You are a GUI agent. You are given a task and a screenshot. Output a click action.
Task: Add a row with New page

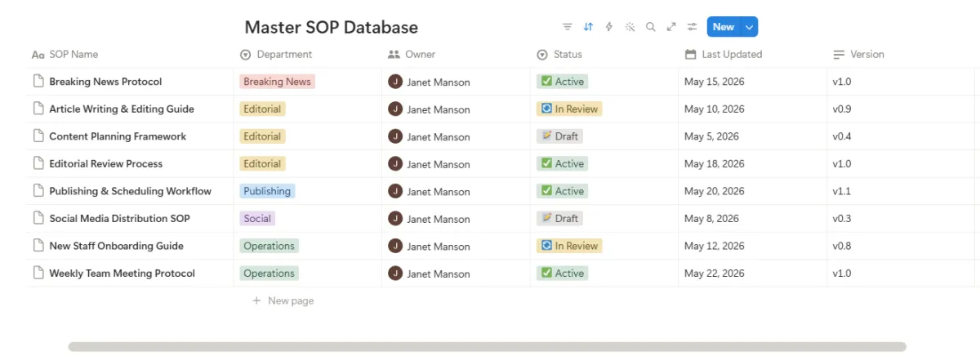pyautogui.click(x=283, y=300)
